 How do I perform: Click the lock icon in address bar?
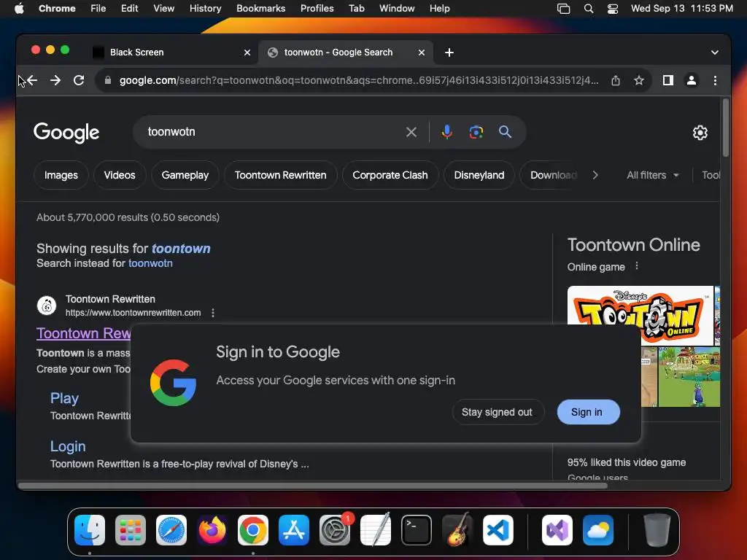108,80
